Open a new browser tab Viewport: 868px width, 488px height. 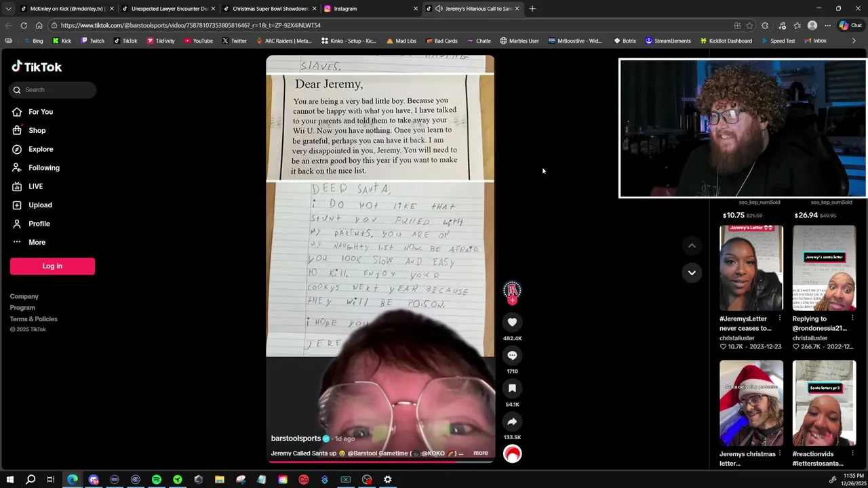(x=532, y=9)
